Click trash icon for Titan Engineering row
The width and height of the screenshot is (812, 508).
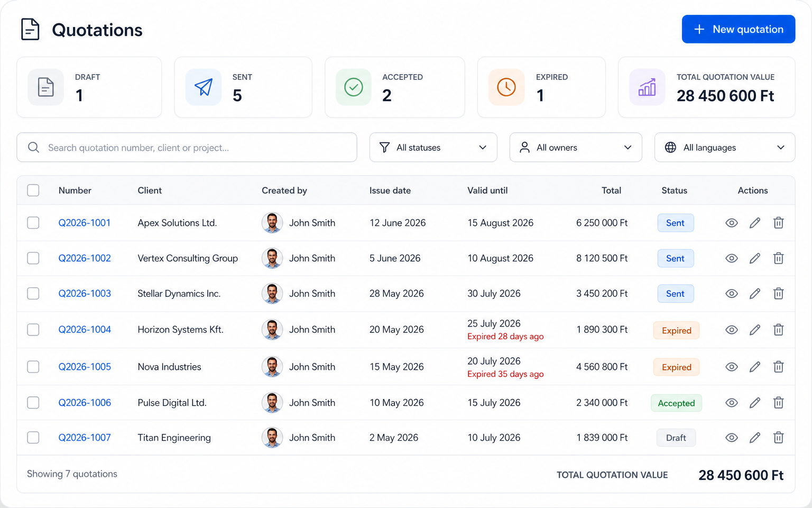[779, 438]
